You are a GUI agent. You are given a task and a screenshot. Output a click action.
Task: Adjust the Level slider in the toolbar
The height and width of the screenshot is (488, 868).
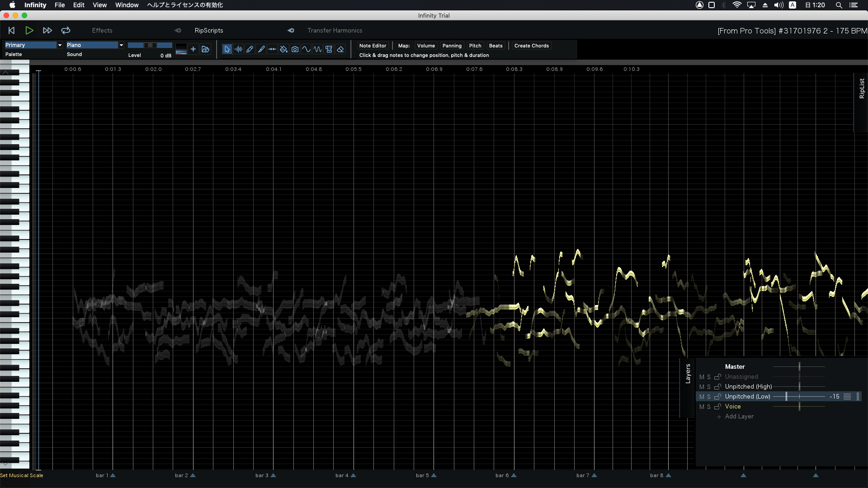coord(150,45)
